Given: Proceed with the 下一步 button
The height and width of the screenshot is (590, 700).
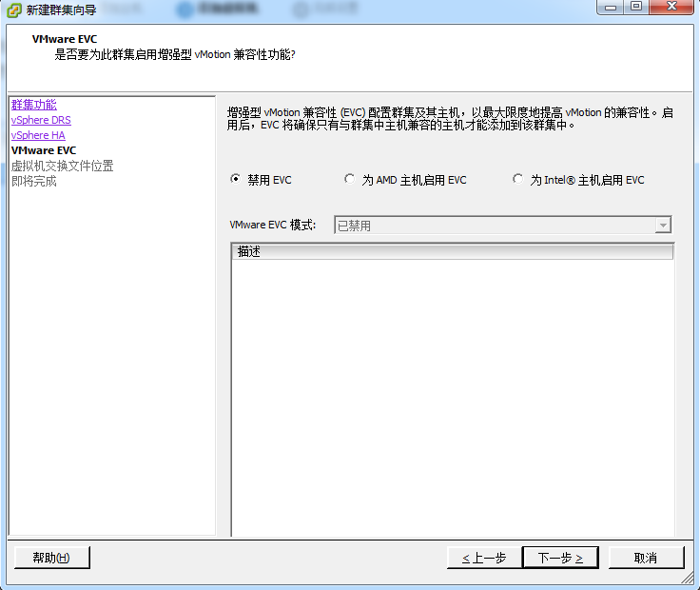Looking at the screenshot, I should [560, 558].
